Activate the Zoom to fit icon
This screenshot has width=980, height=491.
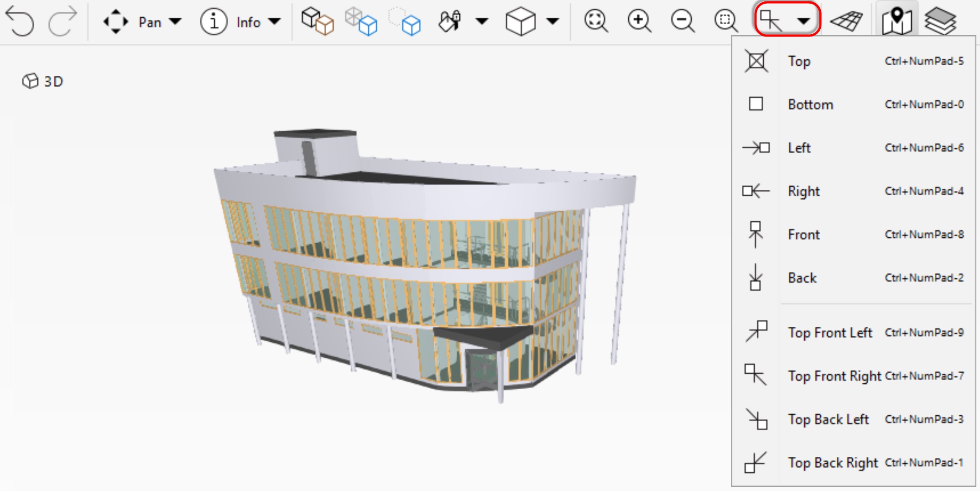click(x=595, y=21)
